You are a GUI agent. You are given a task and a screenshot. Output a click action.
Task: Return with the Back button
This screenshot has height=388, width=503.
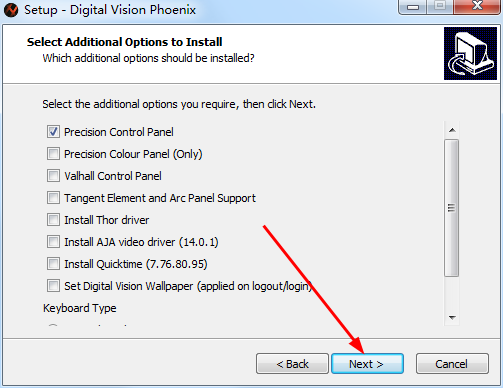coord(292,364)
